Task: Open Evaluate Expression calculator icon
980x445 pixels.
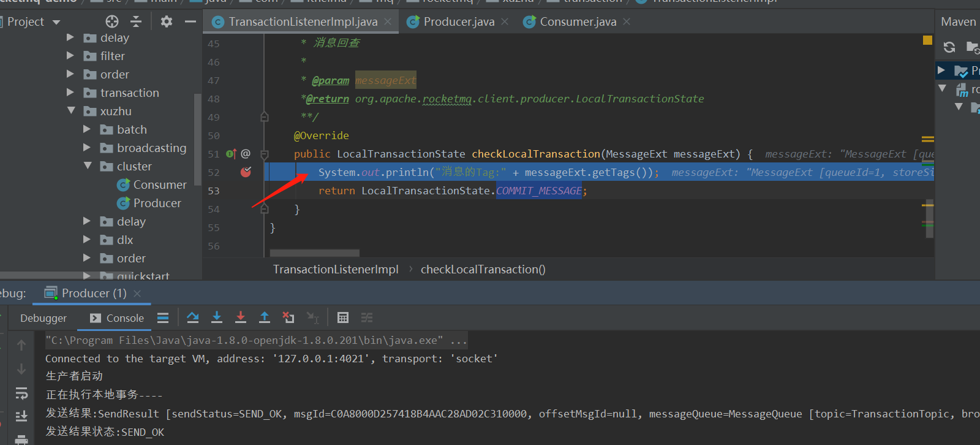Action: pyautogui.click(x=343, y=318)
